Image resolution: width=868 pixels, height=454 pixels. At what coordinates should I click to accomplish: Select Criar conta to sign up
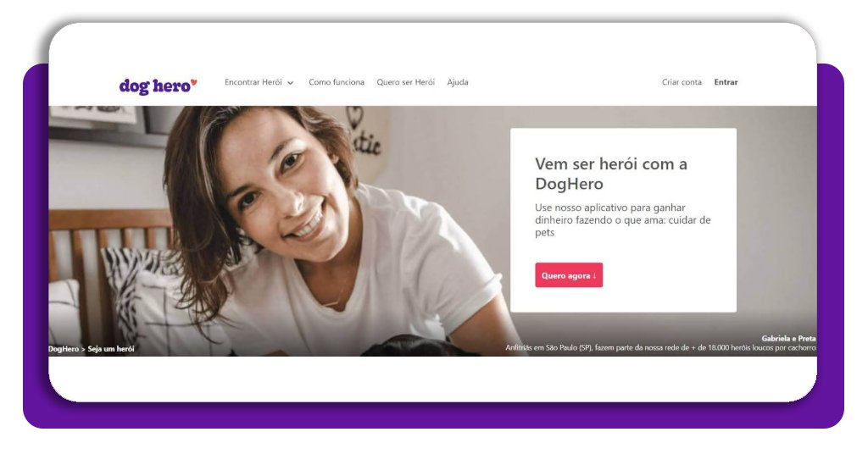click(x=682, y=82)
